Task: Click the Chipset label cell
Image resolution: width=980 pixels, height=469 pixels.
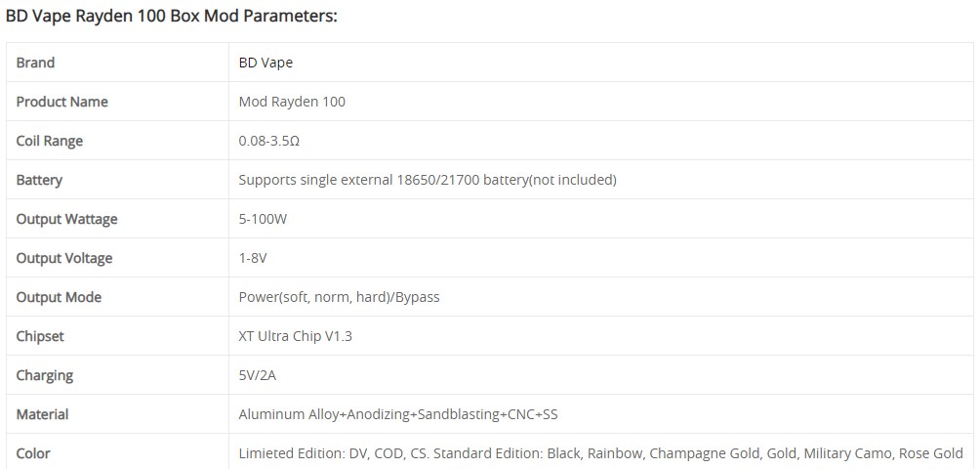Action: [x=117, y=336]
